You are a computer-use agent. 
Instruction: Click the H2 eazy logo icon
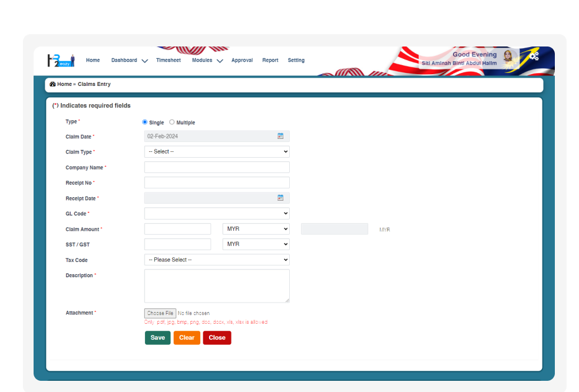(61, 60)
